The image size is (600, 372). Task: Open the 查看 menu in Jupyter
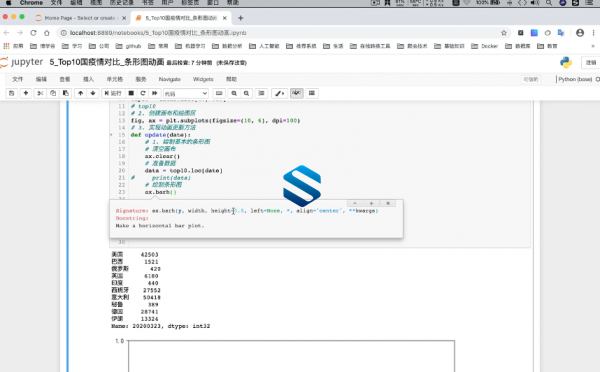(65, 79)
